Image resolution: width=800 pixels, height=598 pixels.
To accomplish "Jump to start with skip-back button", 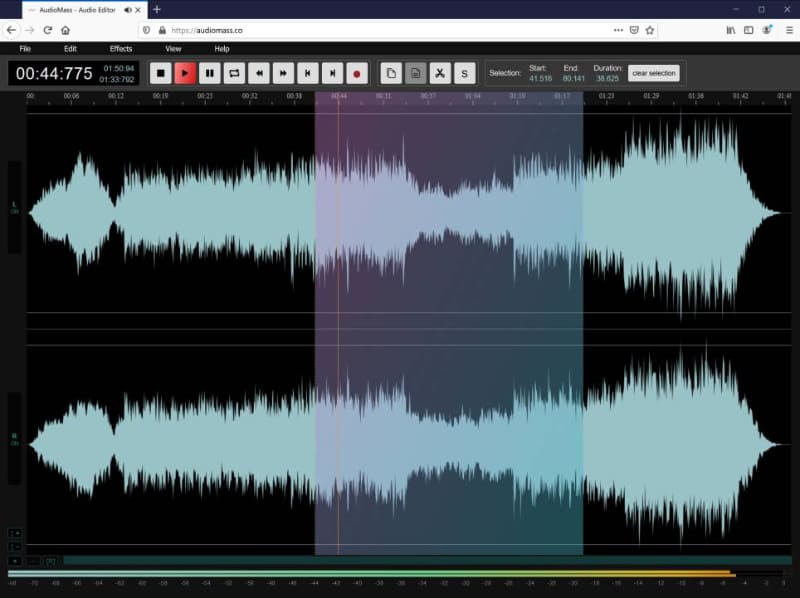I will (x=308, y=73).
